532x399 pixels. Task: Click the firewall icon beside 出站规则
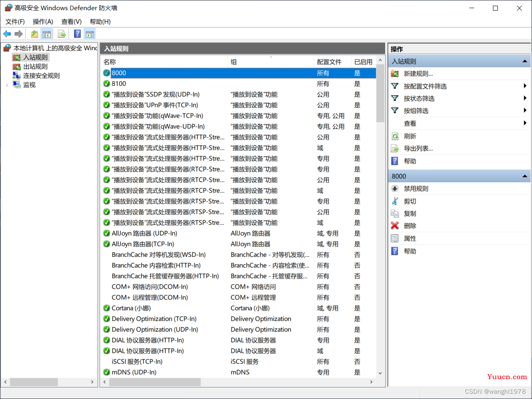point(17,66)
